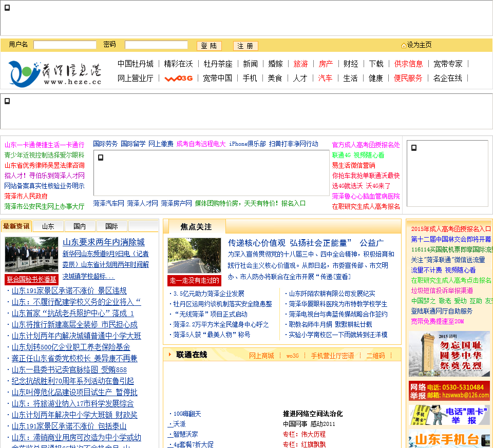Image resolution: width=493 pixels, height=448 pixels.
Task: Switch to the 国内 news tab
Action: click(80, 226)
